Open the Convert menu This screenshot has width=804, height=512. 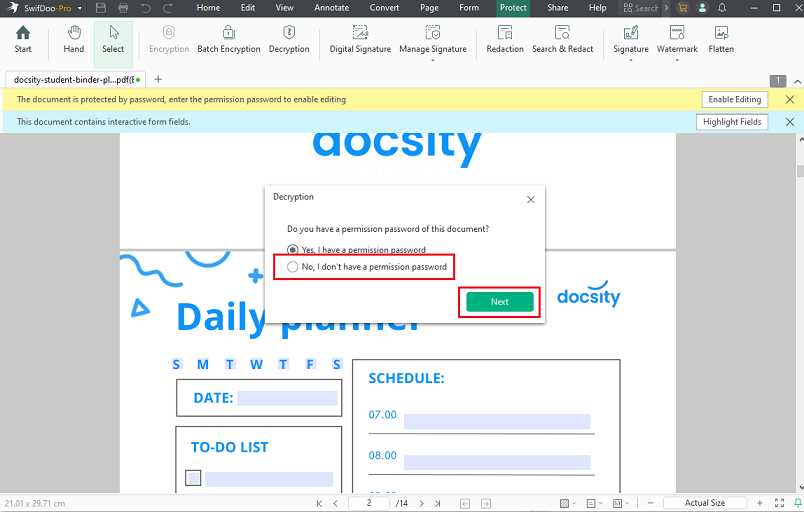point(384,8)
